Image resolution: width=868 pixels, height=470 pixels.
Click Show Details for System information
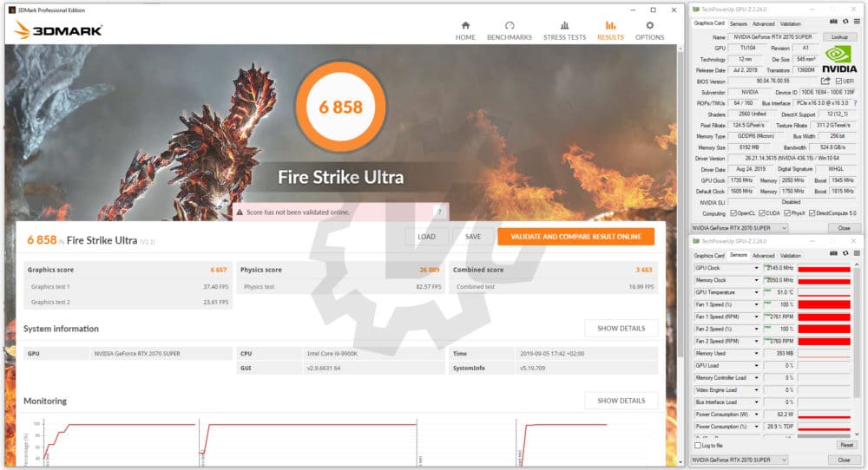point(620,329)
